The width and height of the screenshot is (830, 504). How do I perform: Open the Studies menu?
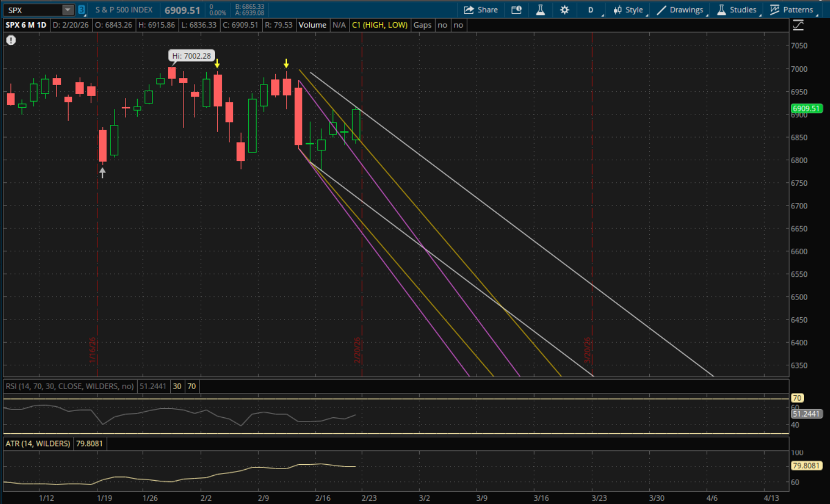point(737,10)
